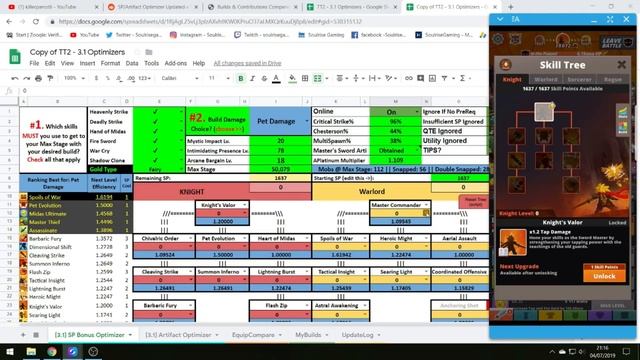Viewport: 640px width, 360px height.
Task: Switch to the Warlord skill tree tab
Action: coord(546,80)
